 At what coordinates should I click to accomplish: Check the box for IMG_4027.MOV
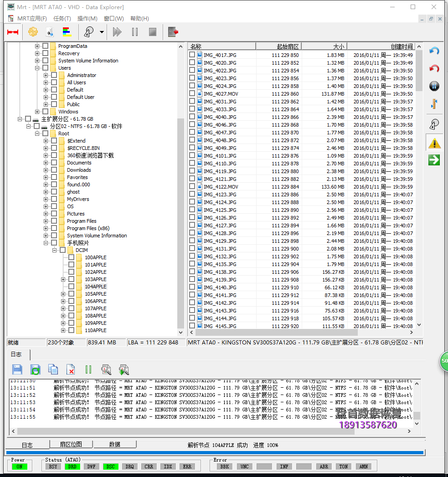(x=192, y=93)
